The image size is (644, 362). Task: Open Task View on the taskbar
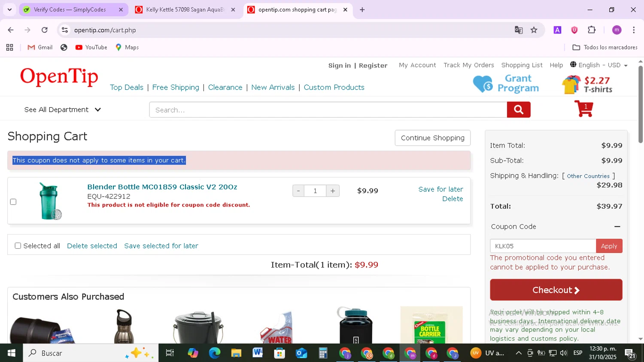coord(170,353)
